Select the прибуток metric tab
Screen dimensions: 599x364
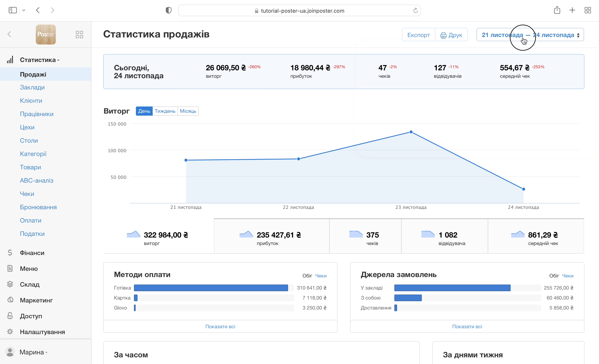[271, 236]
